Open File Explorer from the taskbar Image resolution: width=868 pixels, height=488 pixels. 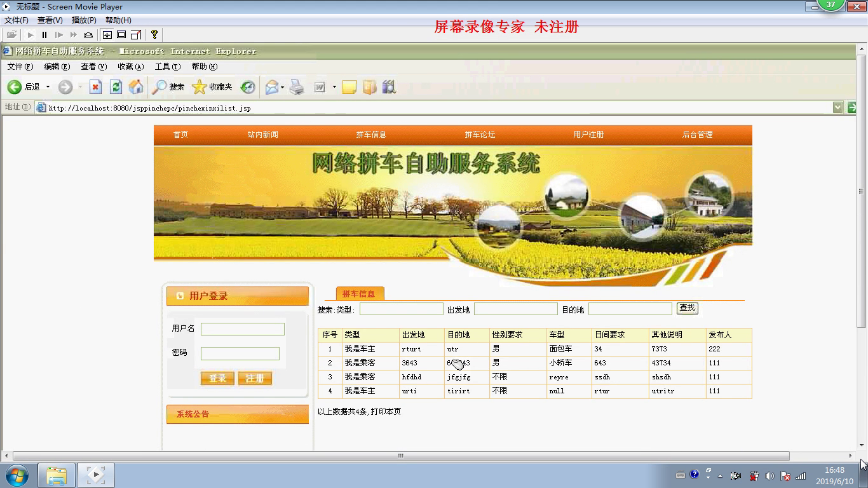click(57, 475)
